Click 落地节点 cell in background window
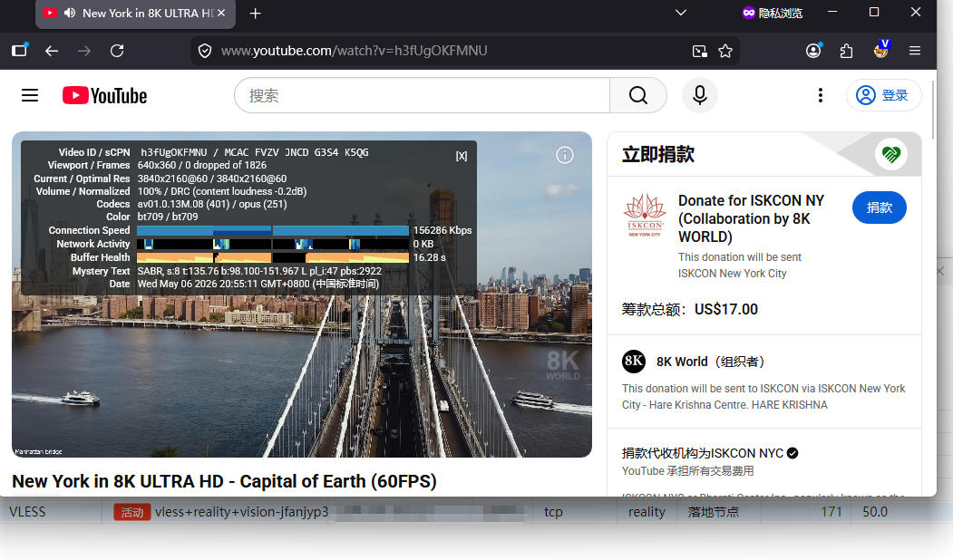 point(713,512)
